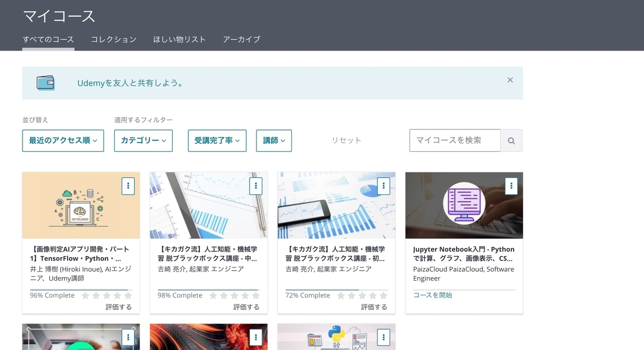Click the 98% Complete progress text
The image size is (644, 350).
180,295
